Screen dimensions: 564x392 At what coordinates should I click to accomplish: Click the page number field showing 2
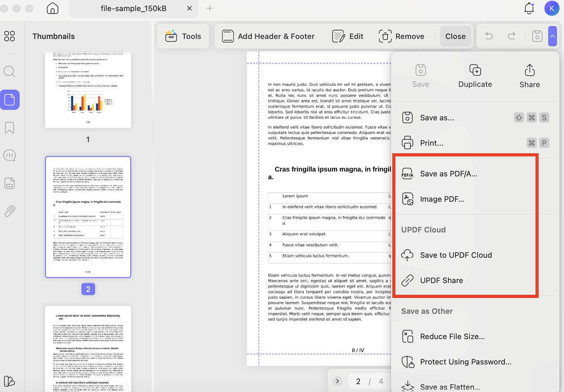358,381
